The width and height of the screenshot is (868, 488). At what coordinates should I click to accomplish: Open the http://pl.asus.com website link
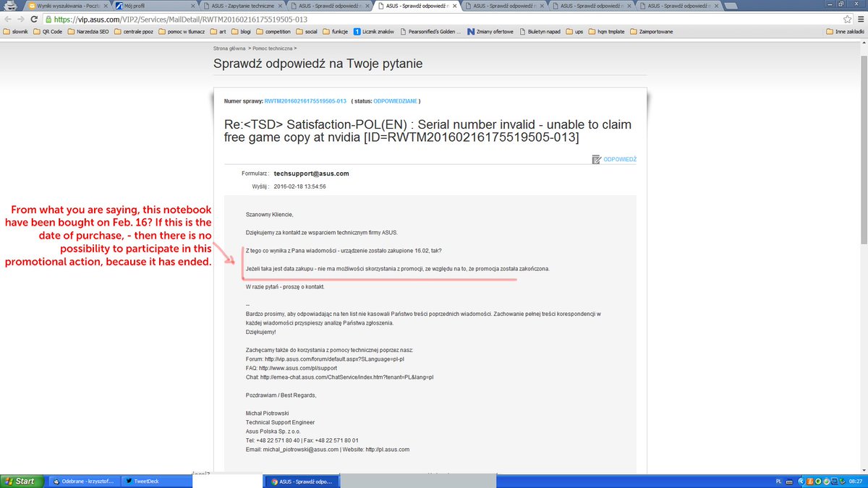388,449
